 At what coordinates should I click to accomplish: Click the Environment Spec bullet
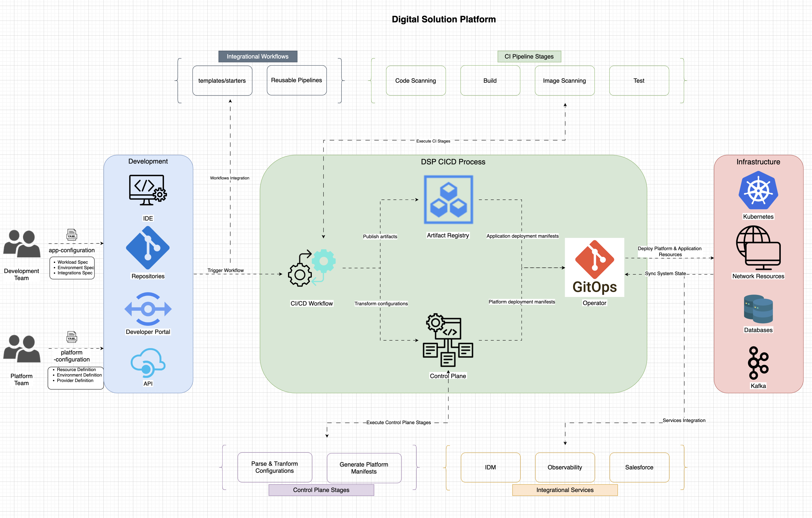pos(76,268)
